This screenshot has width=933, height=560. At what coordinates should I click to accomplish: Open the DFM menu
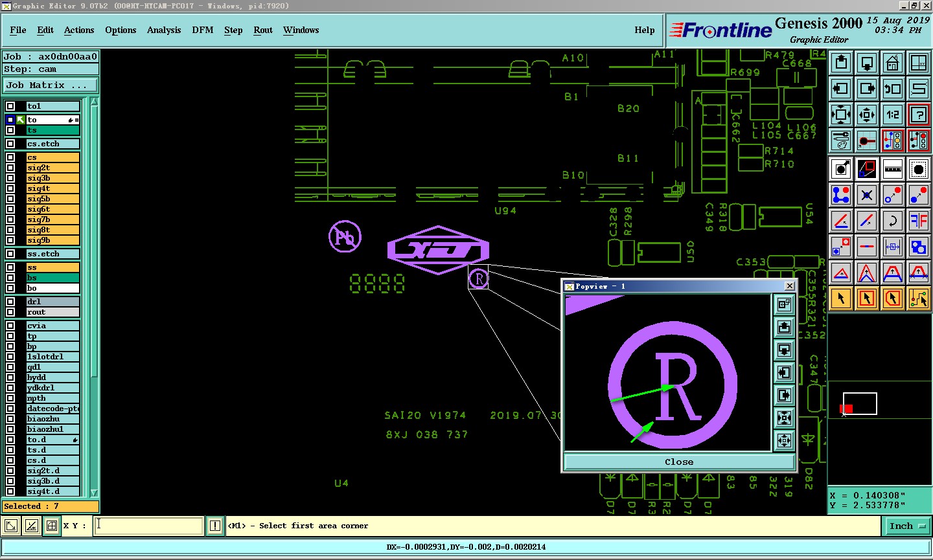pyautogui.click(x=203, y=30)
